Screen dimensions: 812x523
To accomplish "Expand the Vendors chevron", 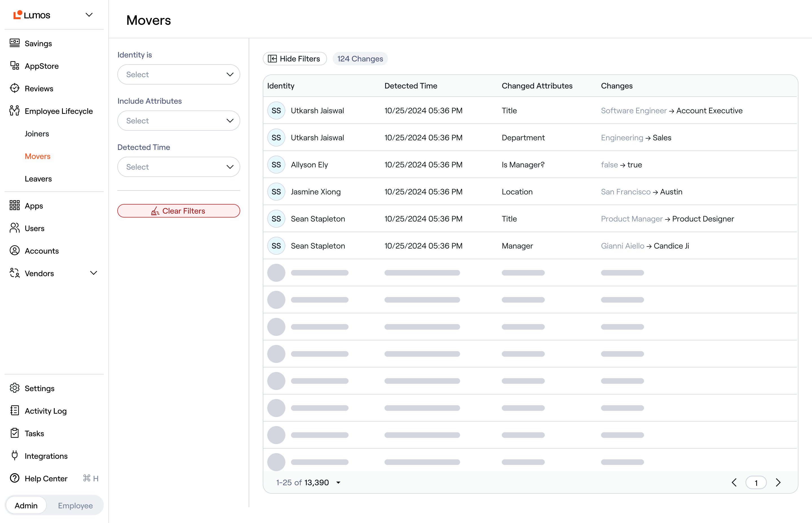I will pyautogui.click(x=93, y=273).
